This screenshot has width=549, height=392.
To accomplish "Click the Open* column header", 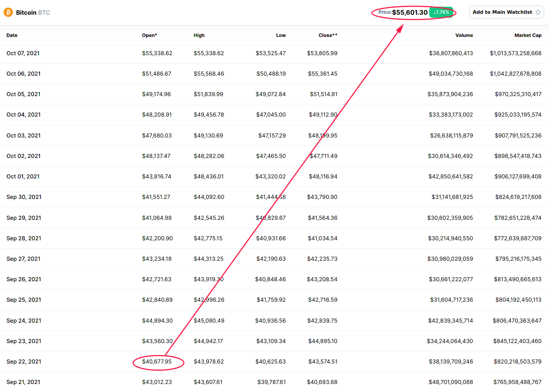I will (150, 35).
